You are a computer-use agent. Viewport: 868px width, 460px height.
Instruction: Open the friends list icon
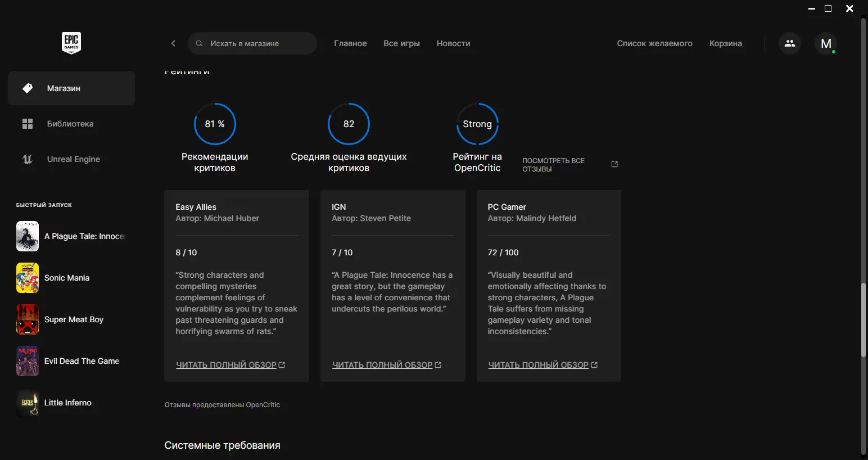(x=790, y=43)
